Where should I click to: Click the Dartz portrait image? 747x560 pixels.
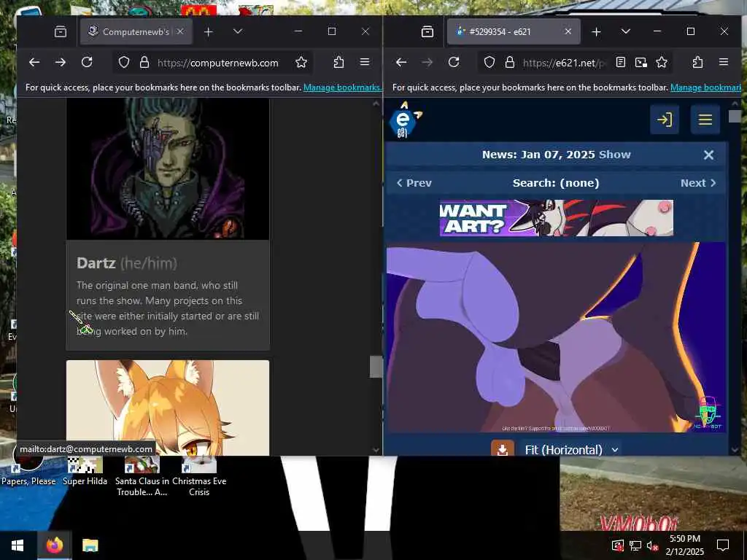(x=168, y=168)
